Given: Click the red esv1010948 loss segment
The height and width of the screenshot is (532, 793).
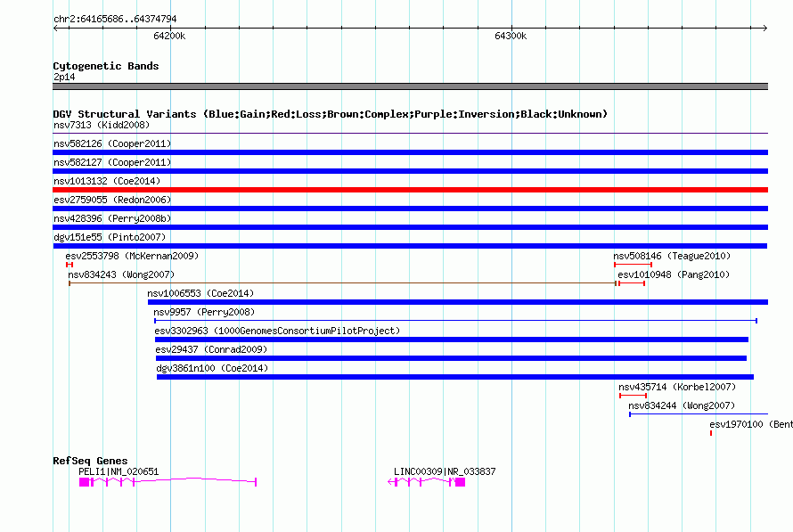Looking at the screenshot, I should [x=632, y=283].
